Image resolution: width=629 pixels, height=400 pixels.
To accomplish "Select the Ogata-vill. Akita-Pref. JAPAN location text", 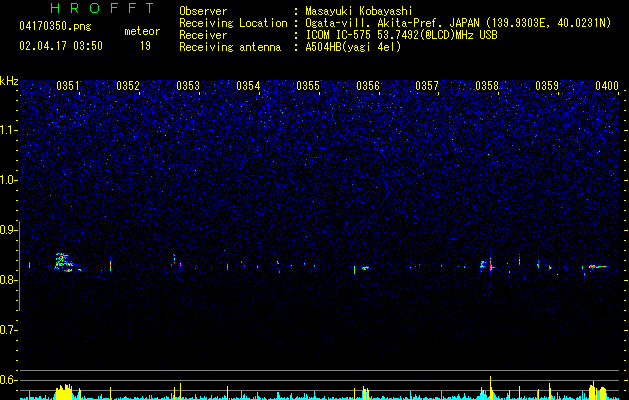I will point(458,23).
